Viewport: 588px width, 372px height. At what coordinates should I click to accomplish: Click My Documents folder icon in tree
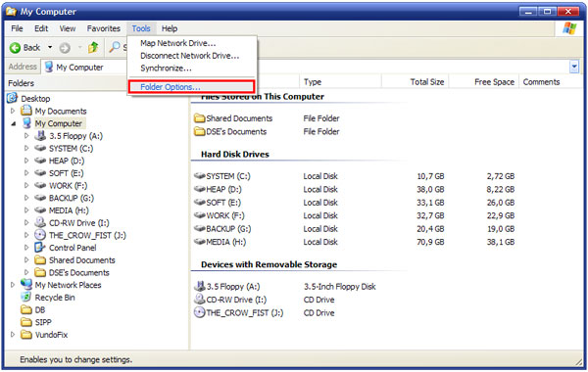[26, 111]
